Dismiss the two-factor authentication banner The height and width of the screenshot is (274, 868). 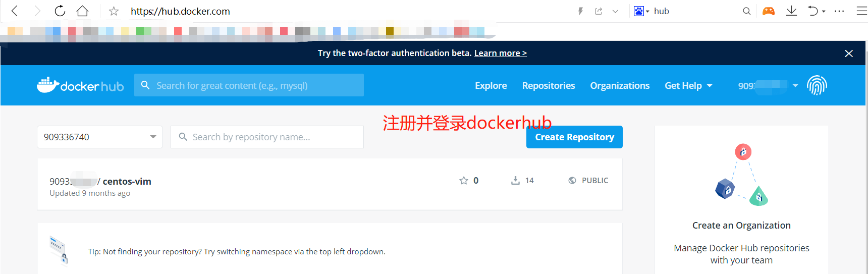849,53
